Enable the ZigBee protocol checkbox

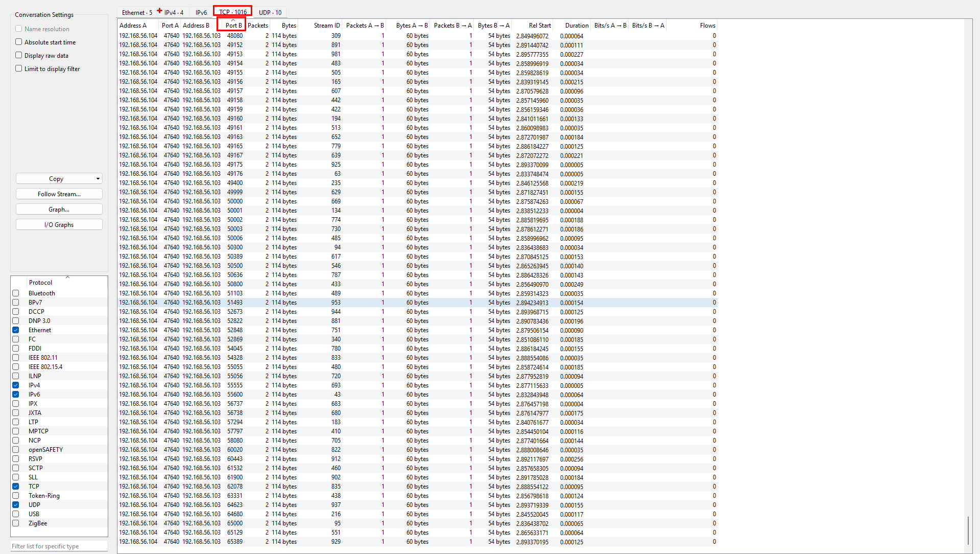(x=16, y=523)
